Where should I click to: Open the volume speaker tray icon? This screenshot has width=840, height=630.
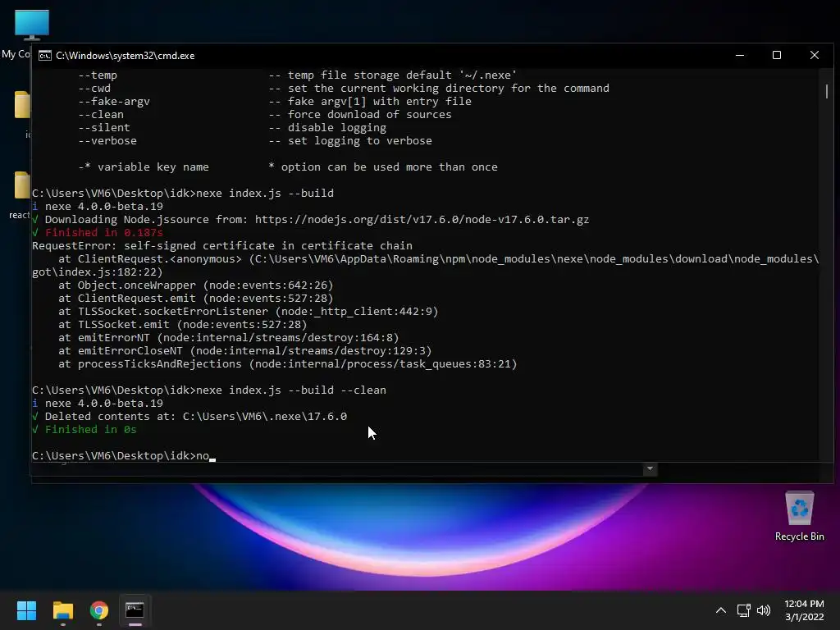764,610
